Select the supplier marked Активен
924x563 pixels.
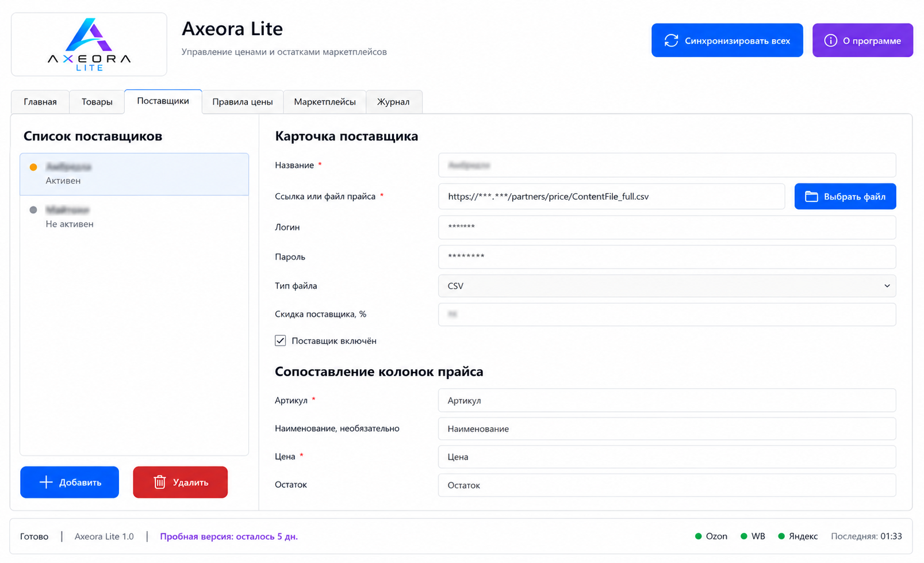click(135, 174)
